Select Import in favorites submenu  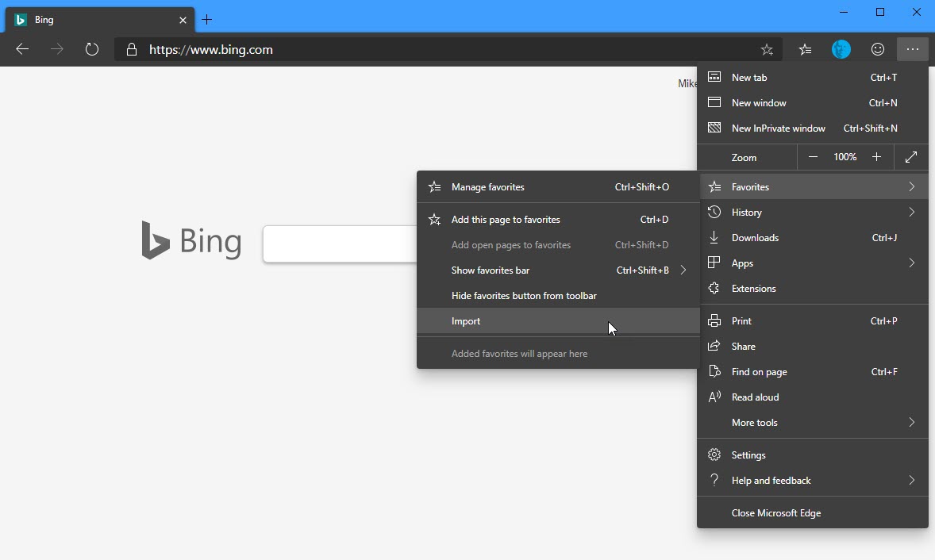tap(557, 321)
